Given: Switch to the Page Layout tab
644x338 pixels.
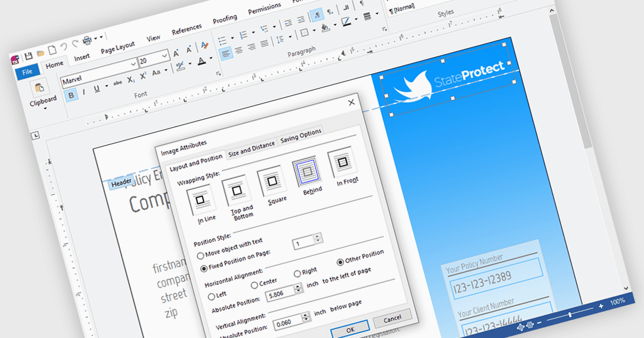Looking at the screenshot, I should [x=118, y=47].
